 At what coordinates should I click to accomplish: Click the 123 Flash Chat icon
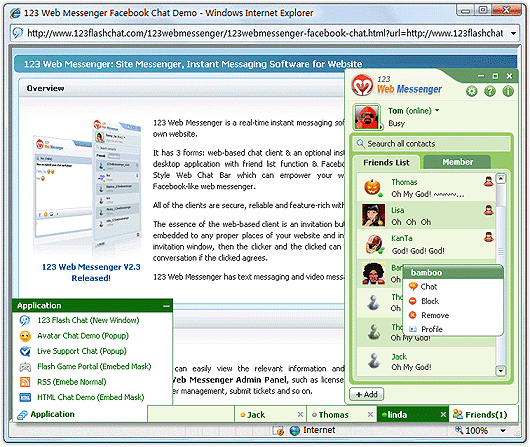click(x=25, y=320)
